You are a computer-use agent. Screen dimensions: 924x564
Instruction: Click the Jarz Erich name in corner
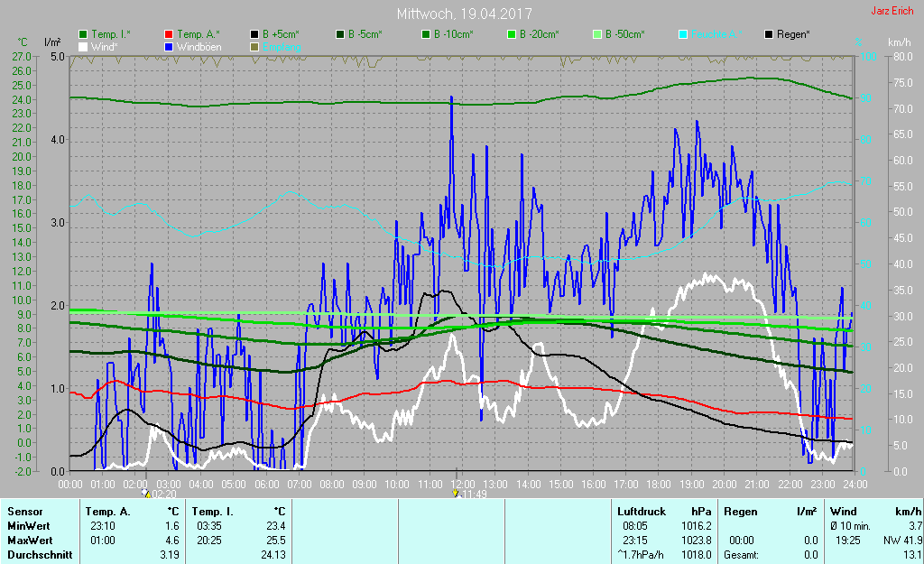892,12
